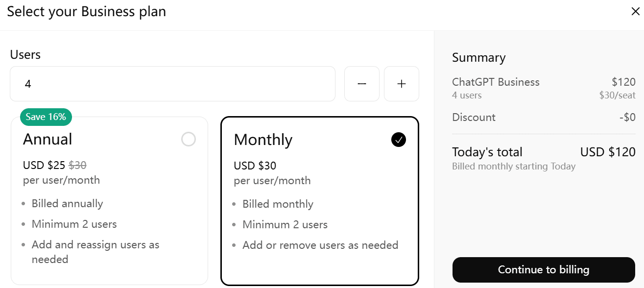Click the Save 16% badge
Viewport: 644px width, 288px height.
click(x=46, y=117)
